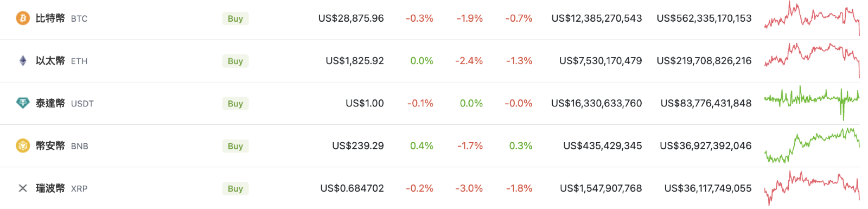Click the Ethereum diamond icon
The height and width of the screenshot is (209, 868).
[x=23, y=61]
